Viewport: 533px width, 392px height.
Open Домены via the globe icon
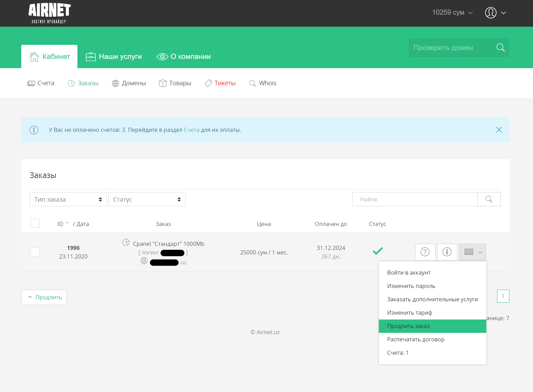click(115, 83)
